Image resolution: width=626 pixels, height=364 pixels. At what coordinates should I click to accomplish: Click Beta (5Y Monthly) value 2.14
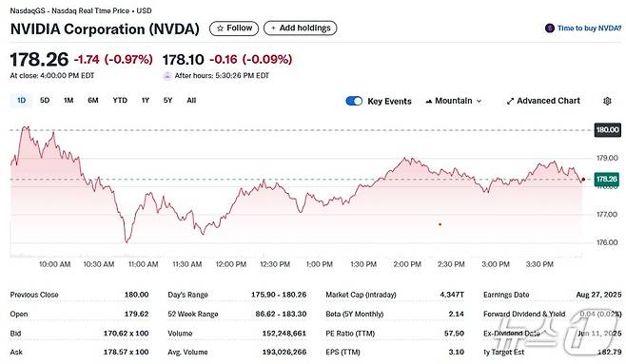[457, 315]
